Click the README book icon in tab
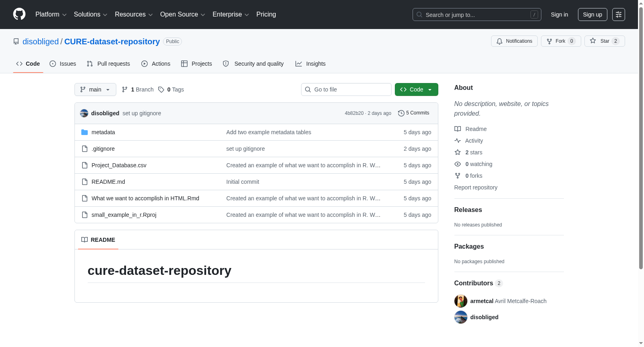This screenshot has width=644, height=347. 85,240
